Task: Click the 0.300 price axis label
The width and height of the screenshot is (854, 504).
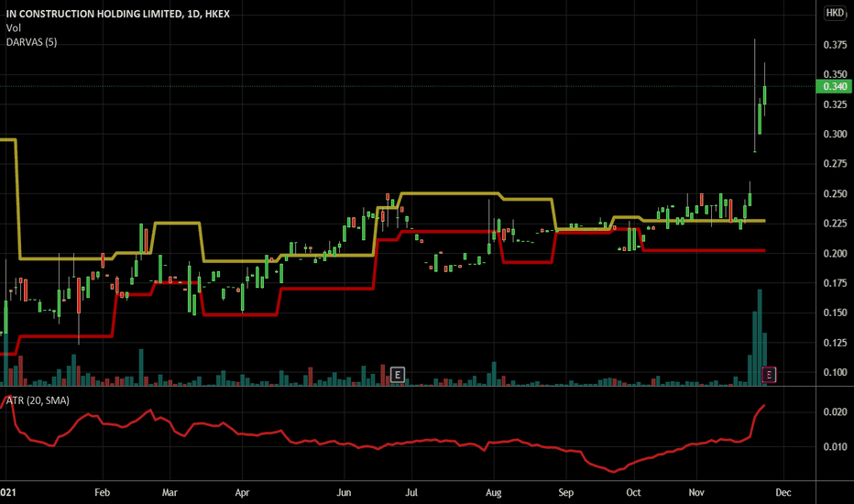Action: pyautogui.click(x=835, y=134)
